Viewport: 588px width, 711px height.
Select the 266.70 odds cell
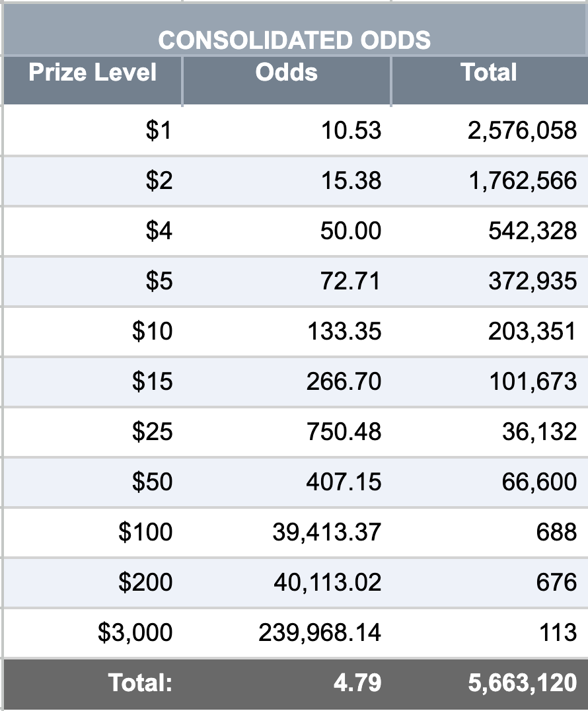(x=287, y=382)
